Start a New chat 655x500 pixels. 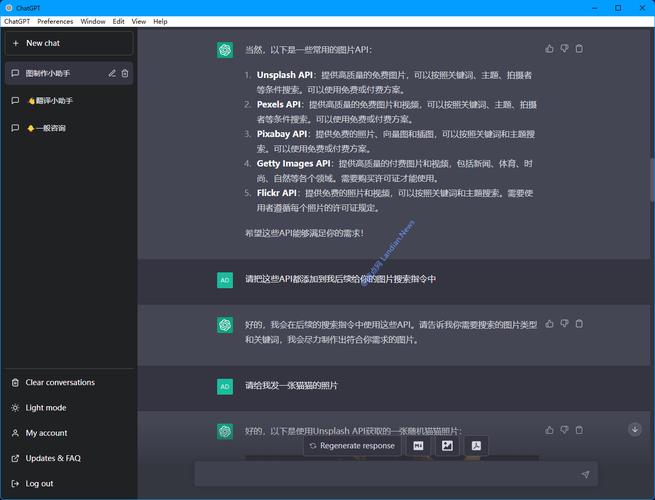coord(69,43)
